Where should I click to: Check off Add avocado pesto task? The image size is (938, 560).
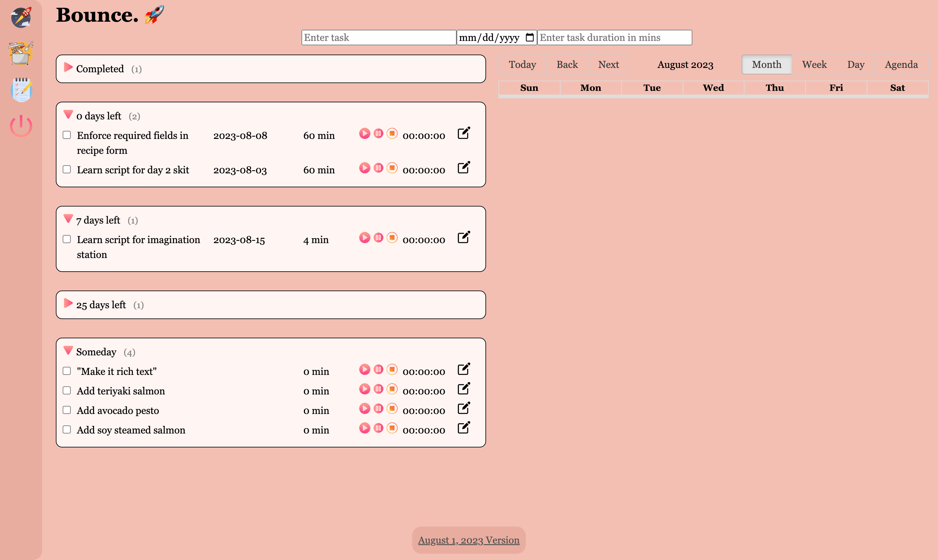click(67, 410)
